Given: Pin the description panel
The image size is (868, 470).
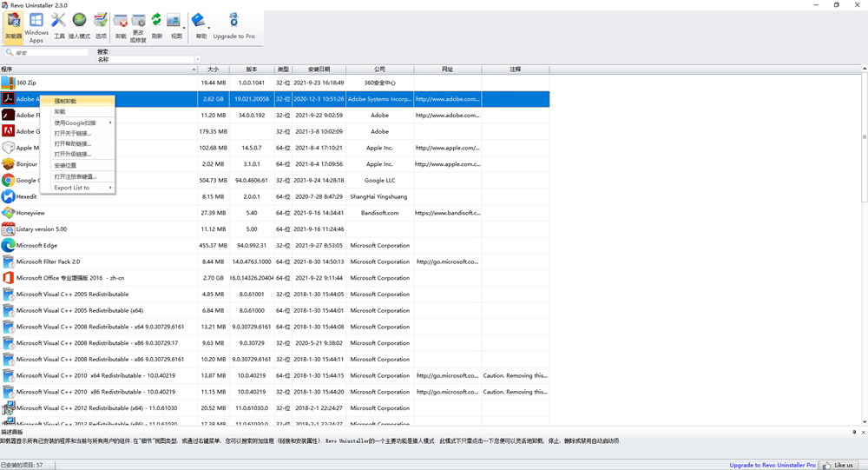Looking at the screenshot, I should tap(854, 433).
